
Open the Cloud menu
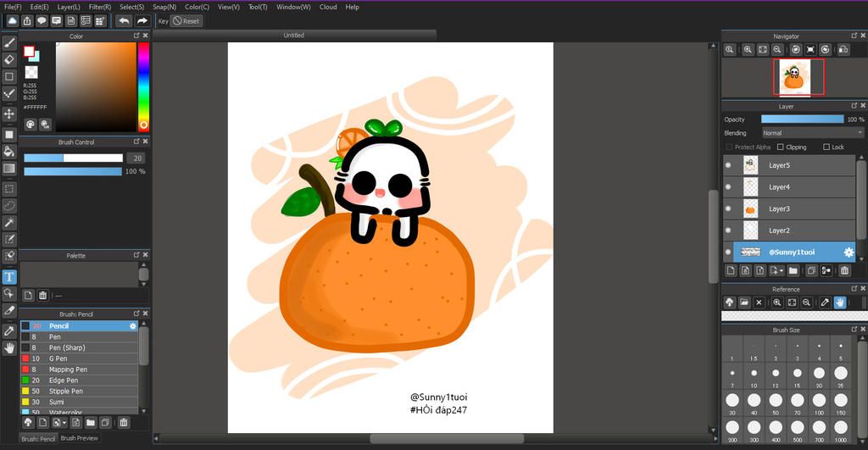point(328,7)
